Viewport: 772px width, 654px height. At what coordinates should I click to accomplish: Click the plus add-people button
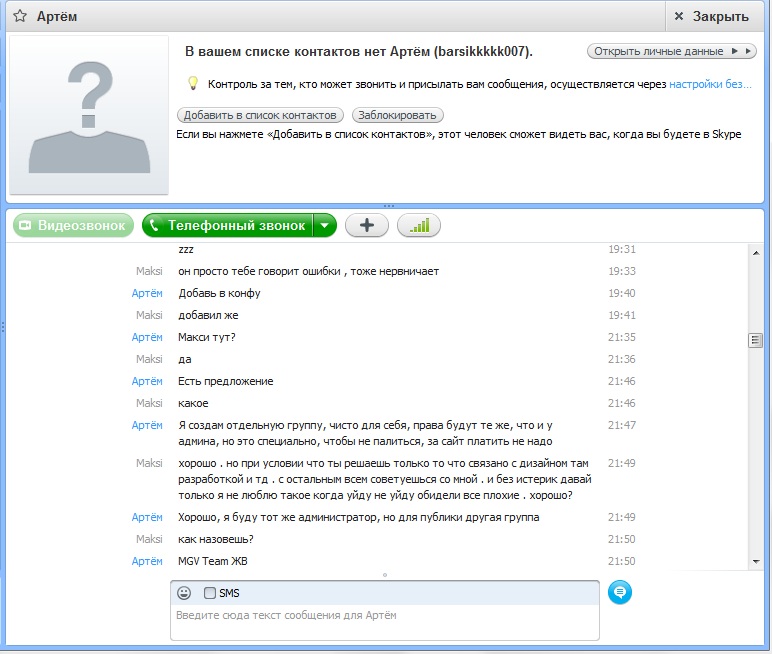(x=367, y=226)
